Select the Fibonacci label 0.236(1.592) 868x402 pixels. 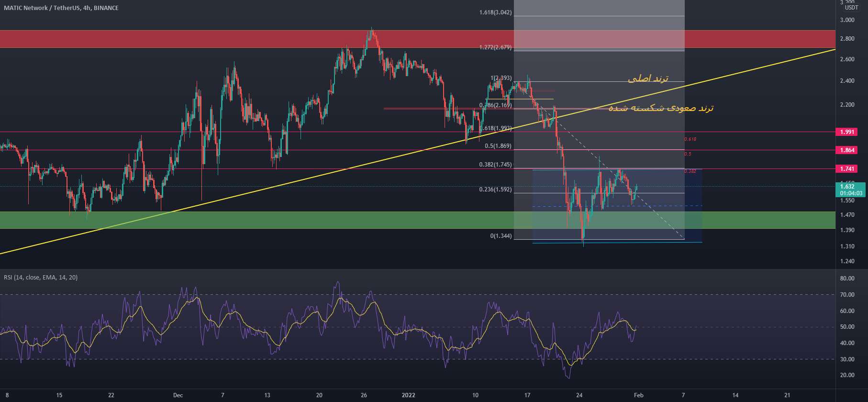pos(495,190)
